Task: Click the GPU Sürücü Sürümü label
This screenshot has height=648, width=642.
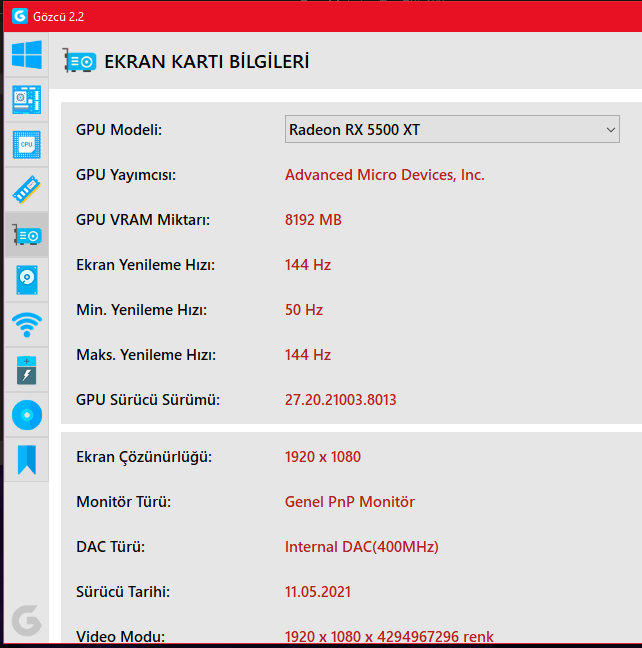Action: click(148, 400)
